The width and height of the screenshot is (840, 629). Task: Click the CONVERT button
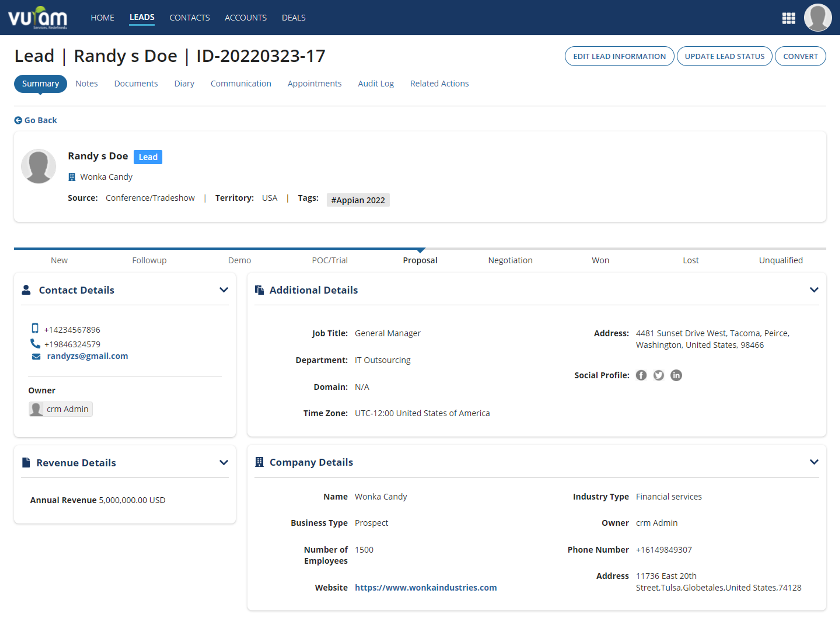point(800,56)
